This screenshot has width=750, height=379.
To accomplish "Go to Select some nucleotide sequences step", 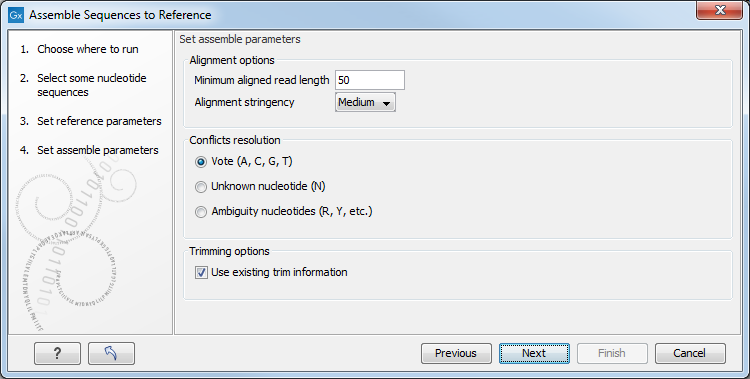I will [92, 85].
